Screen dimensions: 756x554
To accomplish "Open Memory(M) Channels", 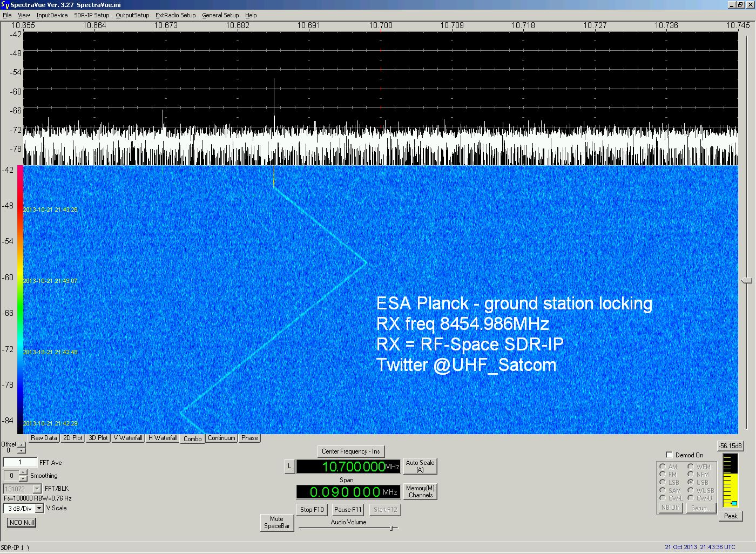I will click(x=420, y=491).
